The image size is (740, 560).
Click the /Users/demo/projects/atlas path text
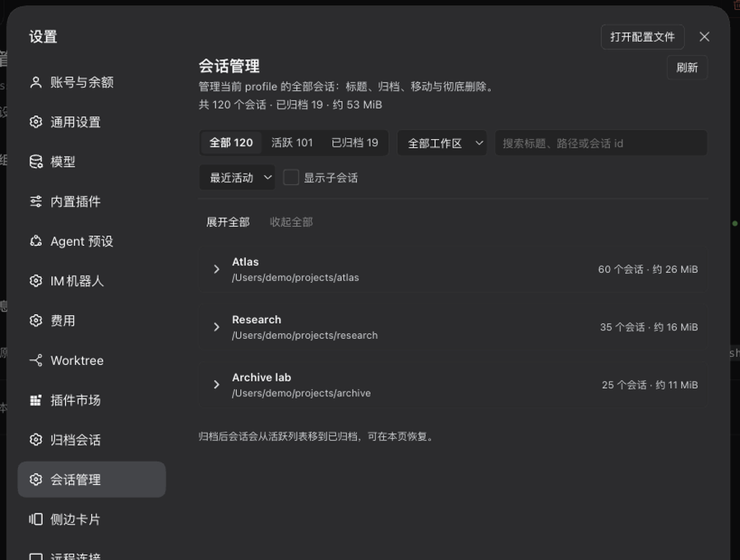[295, 278]
